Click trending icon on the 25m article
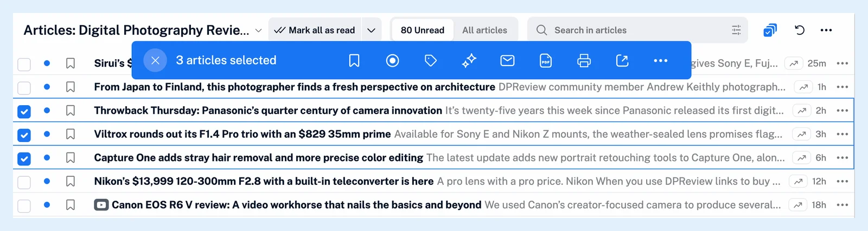 point(794,63)
